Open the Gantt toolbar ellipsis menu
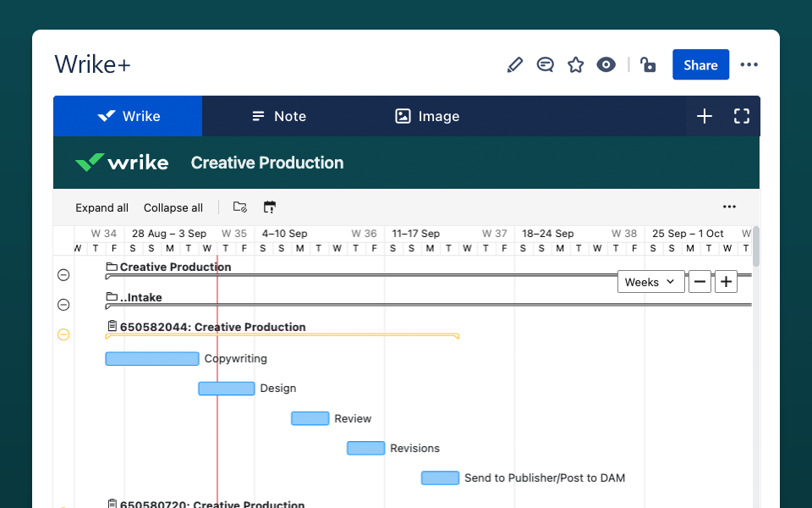 pyautogui.click(x=729, y=207)
